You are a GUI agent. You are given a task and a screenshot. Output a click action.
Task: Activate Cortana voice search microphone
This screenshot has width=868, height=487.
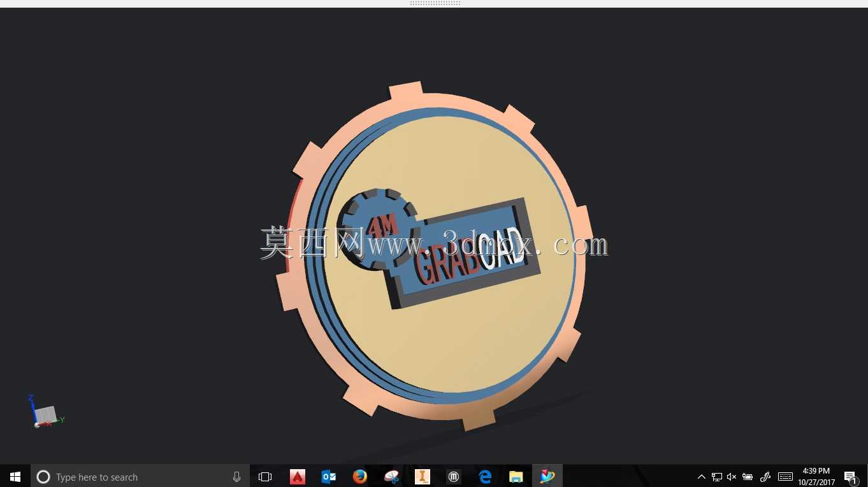[x=236, y=477]
